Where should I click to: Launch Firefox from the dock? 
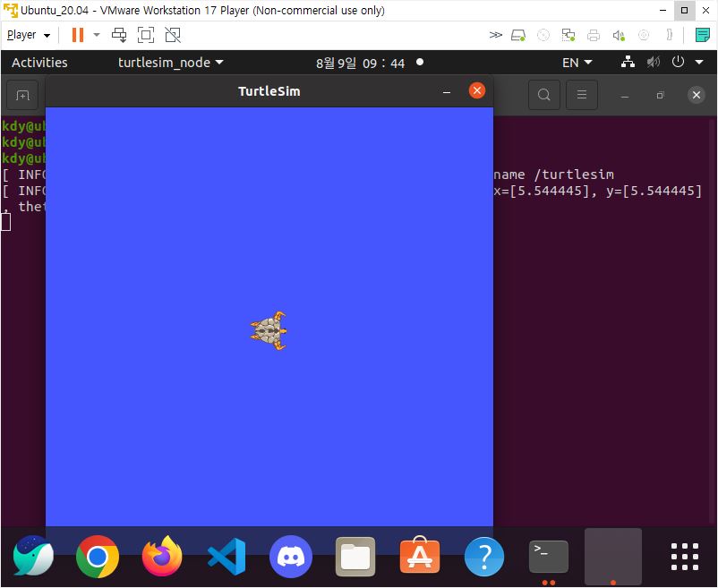(x=162, y=557)
